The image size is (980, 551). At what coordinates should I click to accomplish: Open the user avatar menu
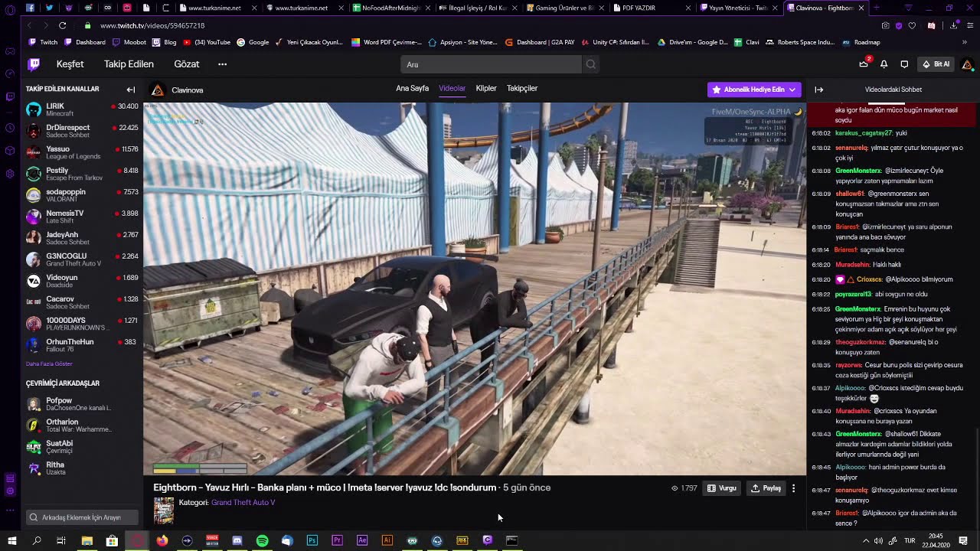[967, 64]
